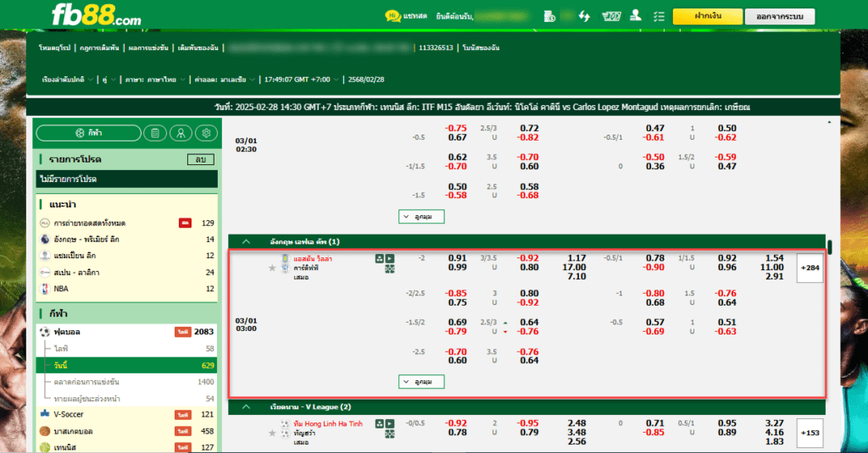The image size is (868, 453).
Task: Open the Aston Villa team link
Action: pos(313,259)
